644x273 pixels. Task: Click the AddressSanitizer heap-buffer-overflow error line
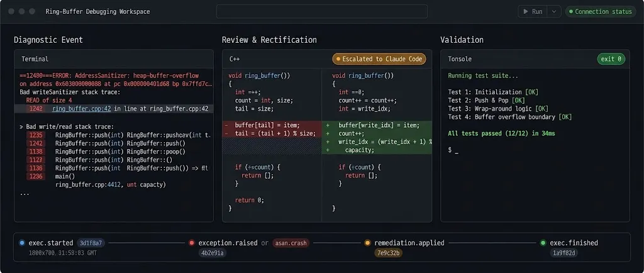coord(109,75)
